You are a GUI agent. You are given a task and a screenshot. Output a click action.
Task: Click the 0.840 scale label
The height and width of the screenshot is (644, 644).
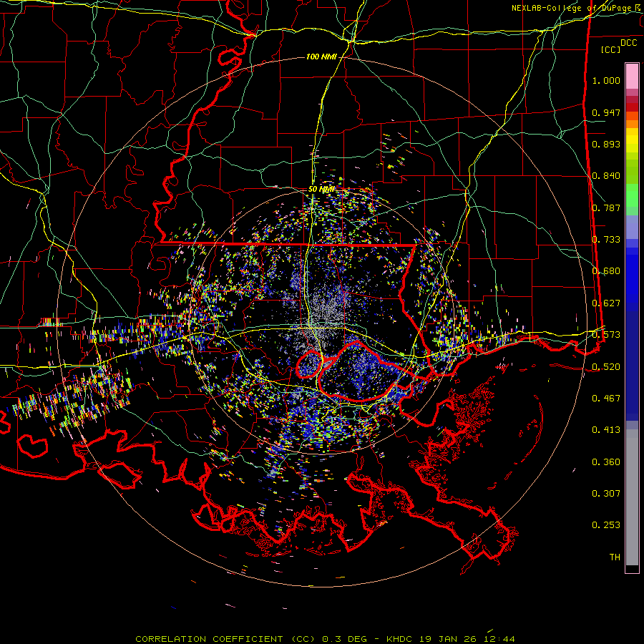[x=606, y=176]
